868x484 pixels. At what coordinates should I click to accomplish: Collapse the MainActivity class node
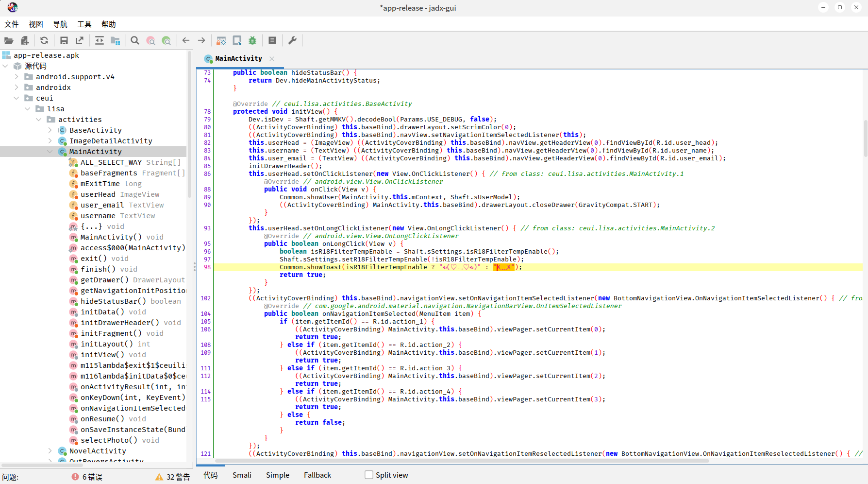[50, 152]
